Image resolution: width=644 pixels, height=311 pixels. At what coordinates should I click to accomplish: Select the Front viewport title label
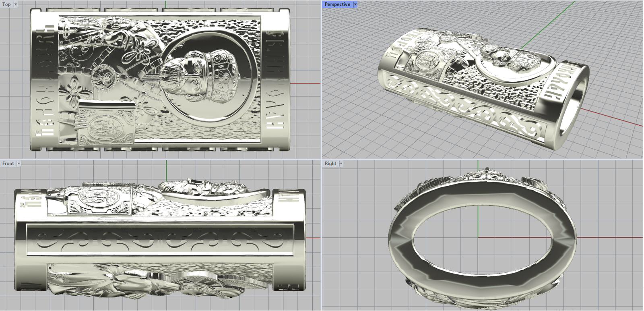pos(8,164)
